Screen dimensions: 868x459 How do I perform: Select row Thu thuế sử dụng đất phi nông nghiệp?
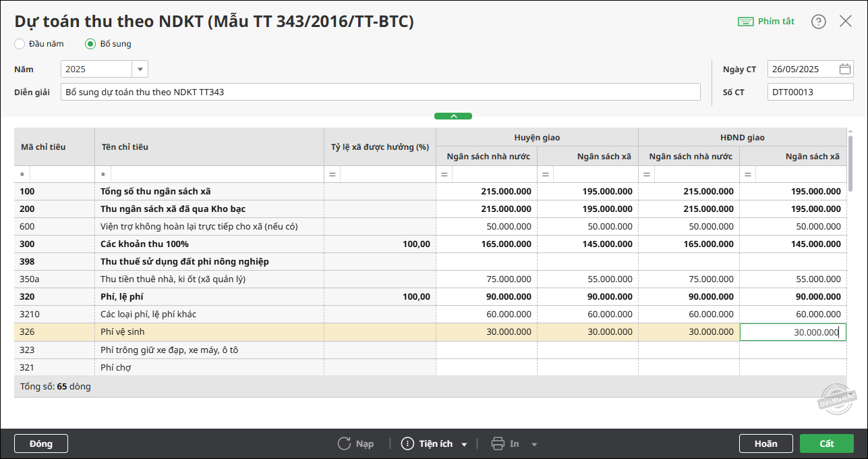click(x=430, y=262)
